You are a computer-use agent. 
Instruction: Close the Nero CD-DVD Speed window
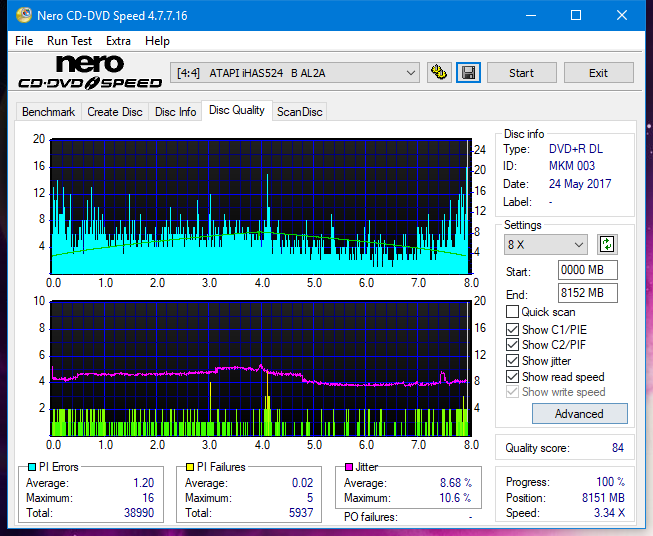[x=622, y=15]
